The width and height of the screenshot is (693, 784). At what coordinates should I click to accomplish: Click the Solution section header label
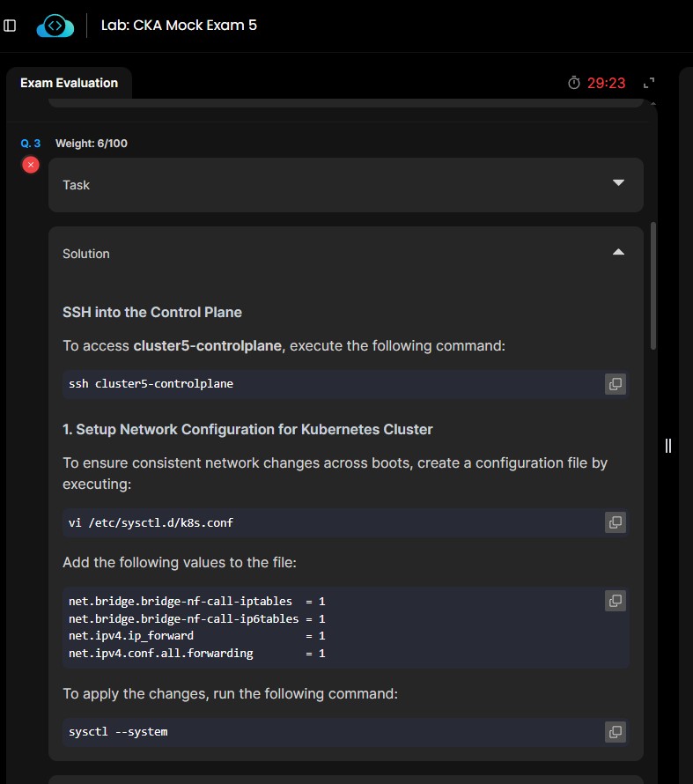[86, 254]
